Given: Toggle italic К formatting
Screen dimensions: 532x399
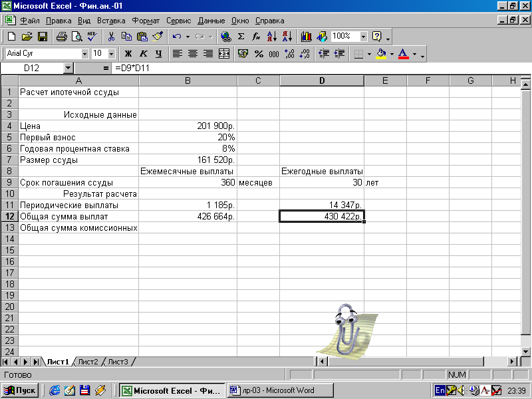Looking at the screenshot, I should (x=144, y=54).
